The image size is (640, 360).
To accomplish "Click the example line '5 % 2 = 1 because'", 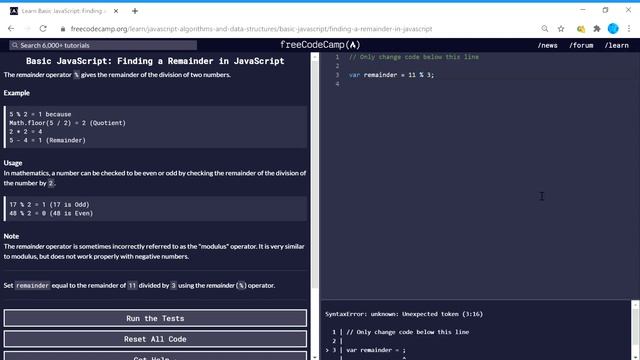I will (40, 114).
